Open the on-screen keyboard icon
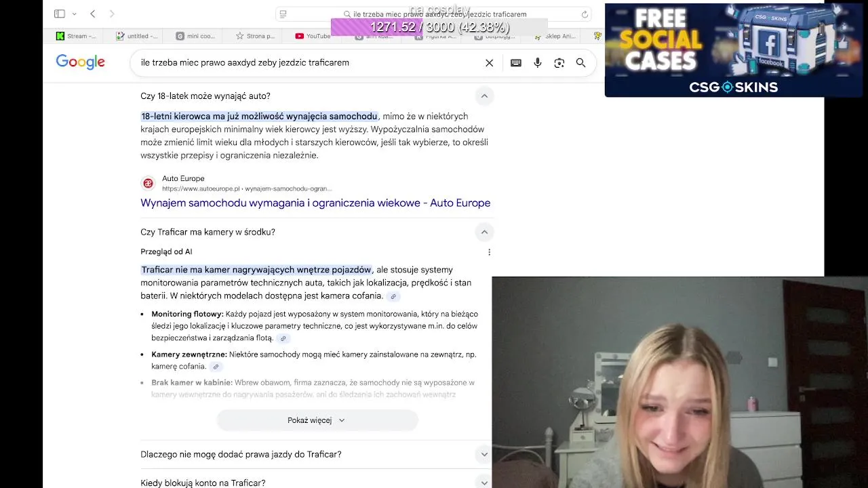 pyautogui.click(x=516, y=63)
